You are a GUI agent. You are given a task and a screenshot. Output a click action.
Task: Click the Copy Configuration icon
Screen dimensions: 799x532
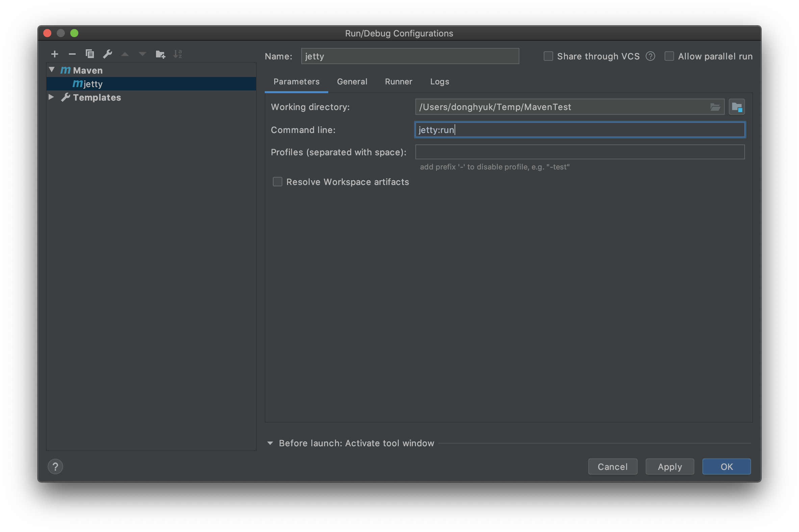pos(90,54)
